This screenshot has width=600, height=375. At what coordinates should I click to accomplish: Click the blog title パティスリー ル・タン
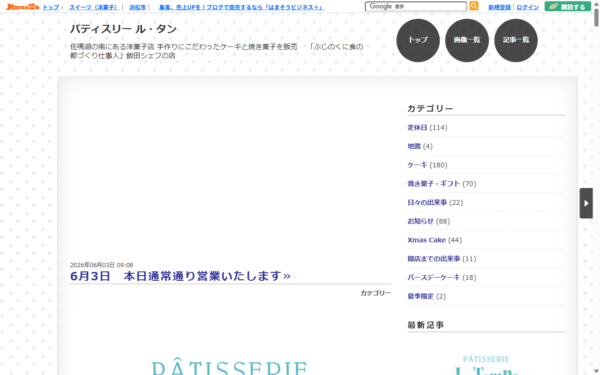tap(123, 29)
